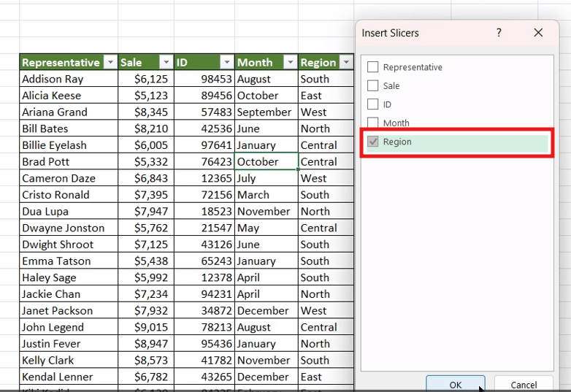Viewport: 571px width, 392px height.
Task: Click the sale value $8,947
Action: coord(146,344)
